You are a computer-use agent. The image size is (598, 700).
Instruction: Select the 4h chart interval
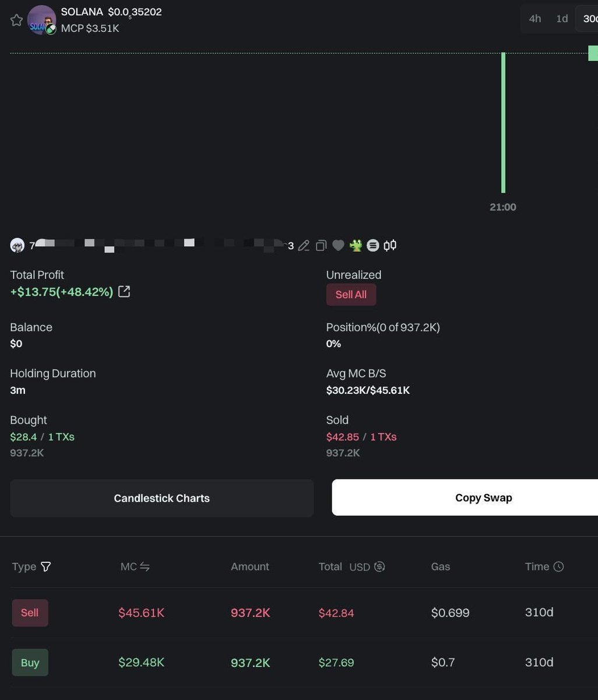[535, 19]
